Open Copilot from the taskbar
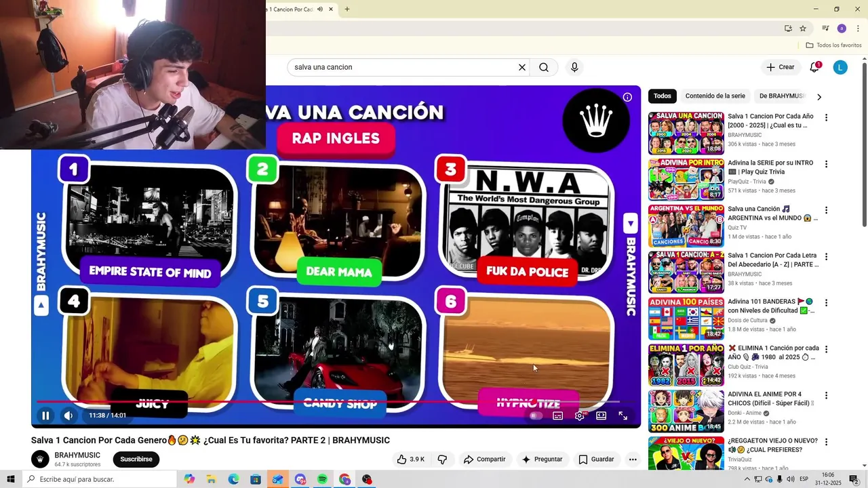The width and height of the screenshot is (868, 488). (189, 479)
